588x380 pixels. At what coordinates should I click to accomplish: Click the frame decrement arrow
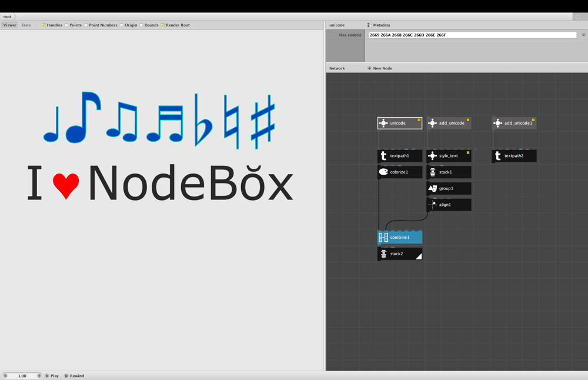5,375
